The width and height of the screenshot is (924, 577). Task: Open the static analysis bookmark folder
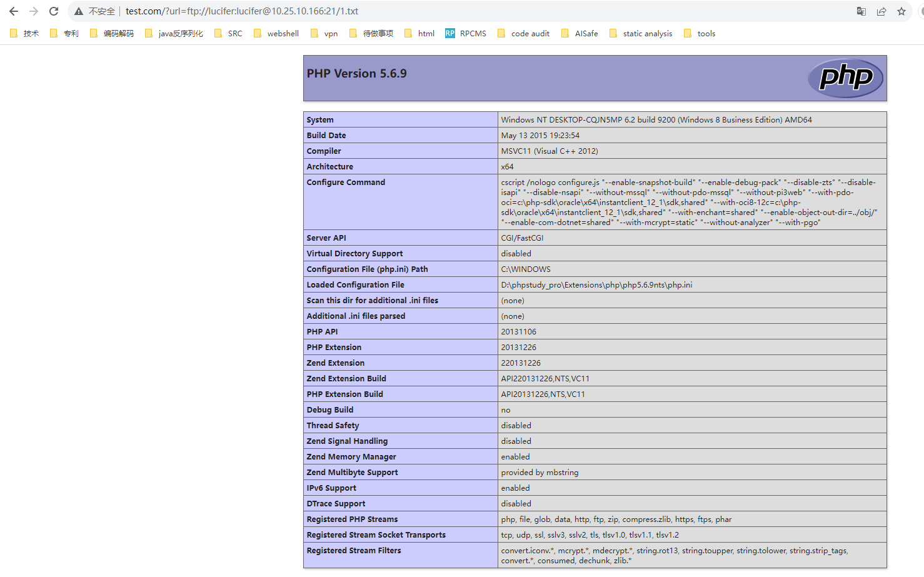(x=641, y=34)
